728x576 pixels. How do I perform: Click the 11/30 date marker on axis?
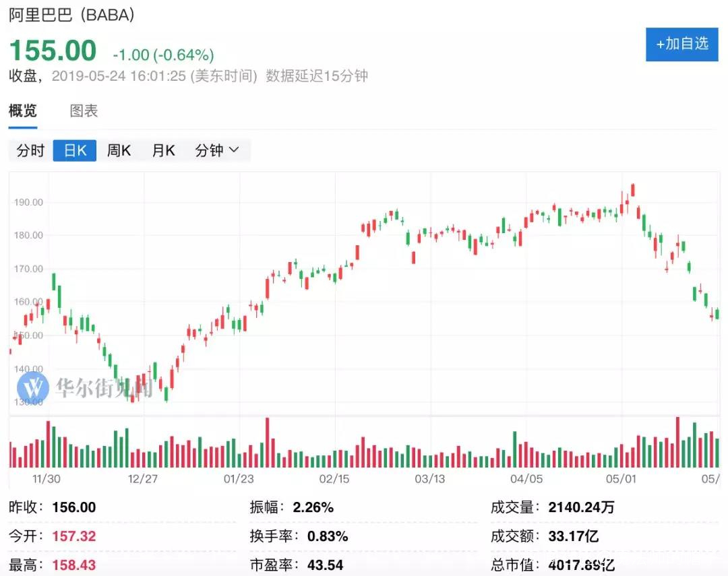pyautogui.click(x=47, y=479)
